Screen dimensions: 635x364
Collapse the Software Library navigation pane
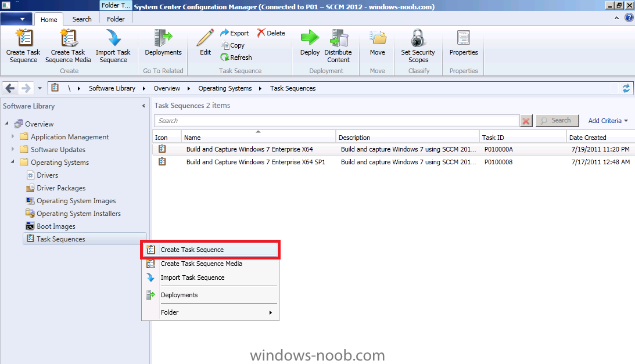[143, 106]
